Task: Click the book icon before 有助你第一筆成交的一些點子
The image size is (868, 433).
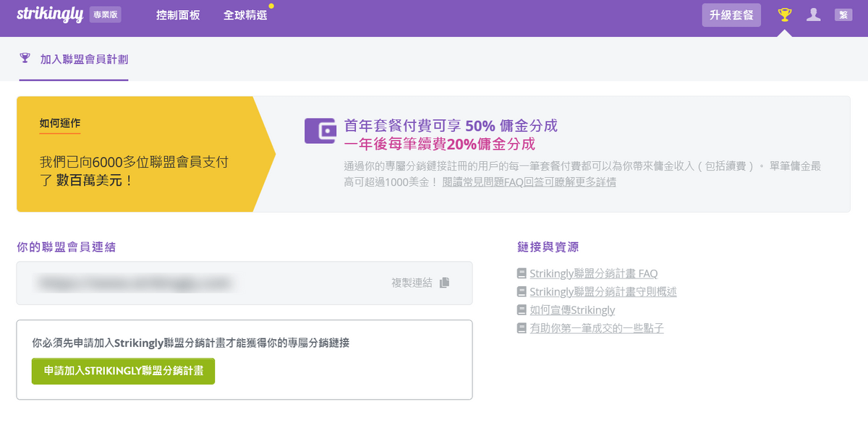Action: (522, 328)
